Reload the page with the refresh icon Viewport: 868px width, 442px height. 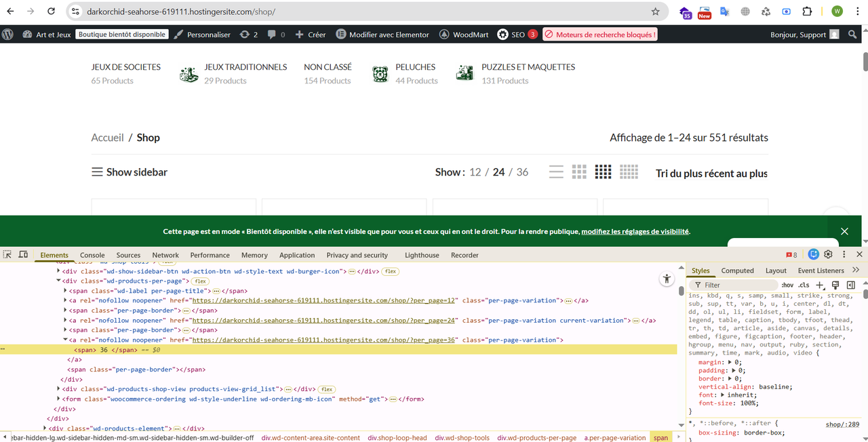pos(52,12)
